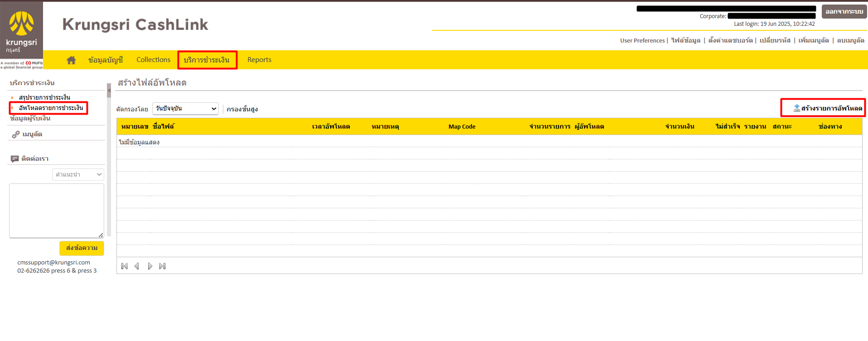Sort by หมายเหตุ column header

(386, 126)
